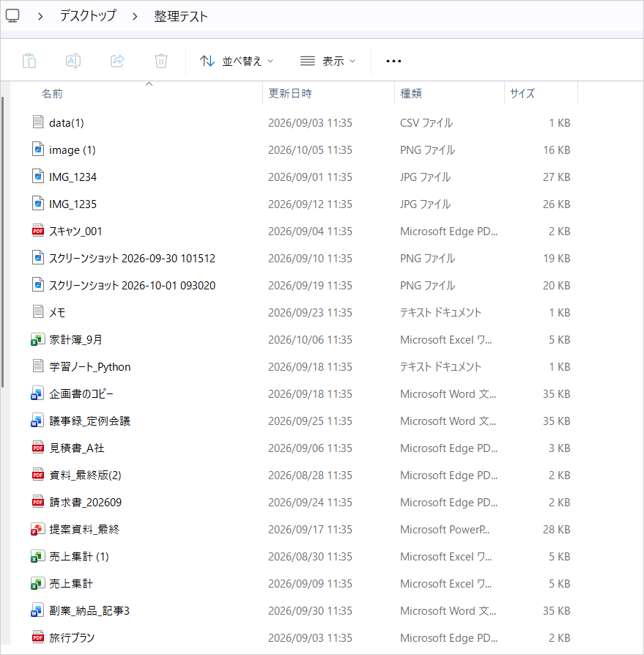Viewport: 644px width, 655px height.
Task: Select file name IMG_1234
Action: [x=73, y=177]
